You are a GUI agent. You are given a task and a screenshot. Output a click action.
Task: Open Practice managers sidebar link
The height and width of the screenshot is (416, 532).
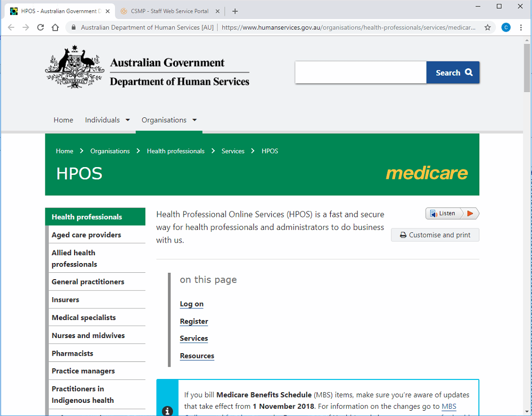(83, 371)
